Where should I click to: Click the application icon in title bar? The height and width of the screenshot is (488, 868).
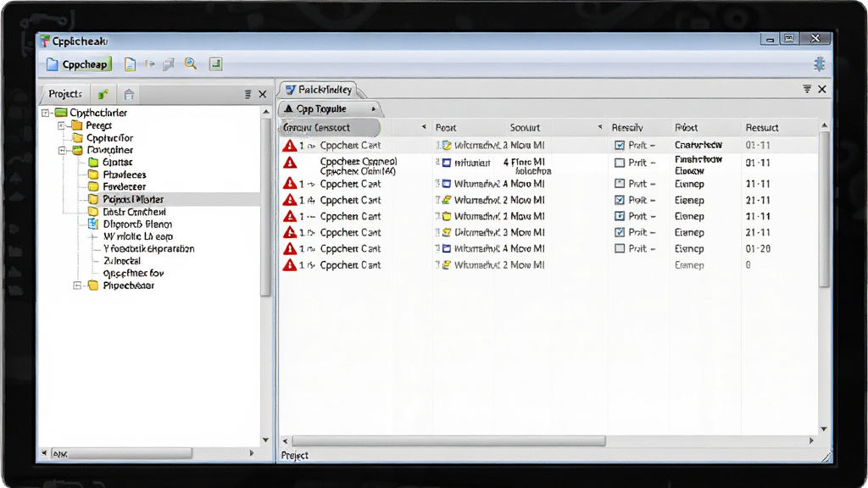[x=45, y=42]
